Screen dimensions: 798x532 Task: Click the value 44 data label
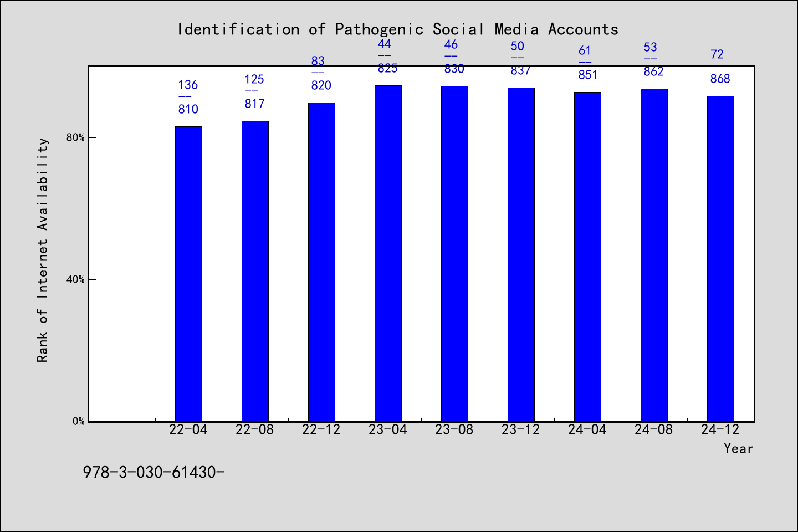385,44
